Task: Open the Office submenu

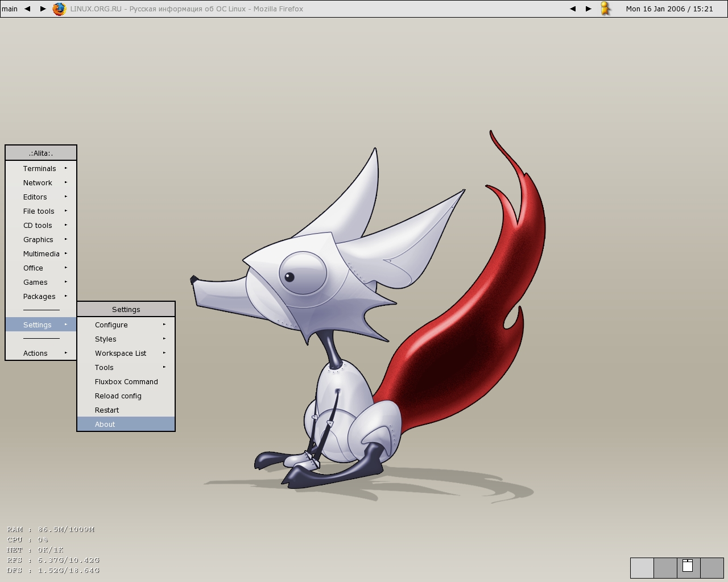Action: [x=41, y=268]
